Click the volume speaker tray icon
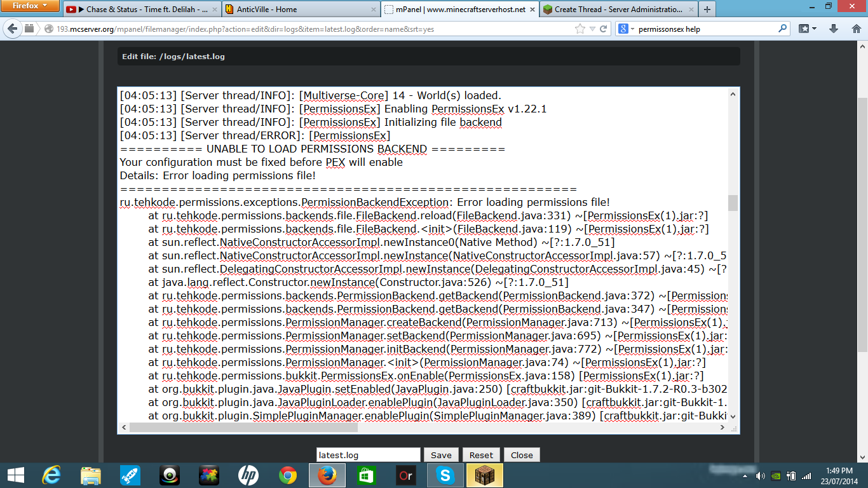 pyautogui.click(x=760, y=475)
